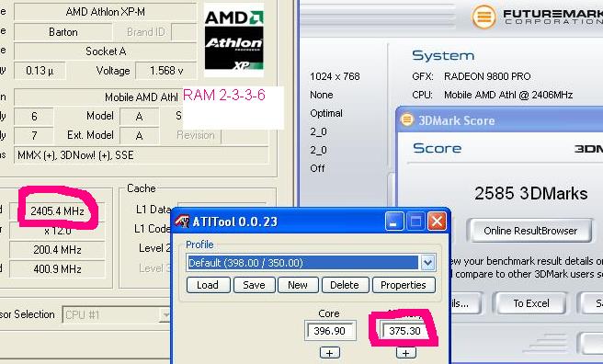Screen dimensions: 603x364
Task: Increase Memory clock with plus button
Action: tap(405, 352)
